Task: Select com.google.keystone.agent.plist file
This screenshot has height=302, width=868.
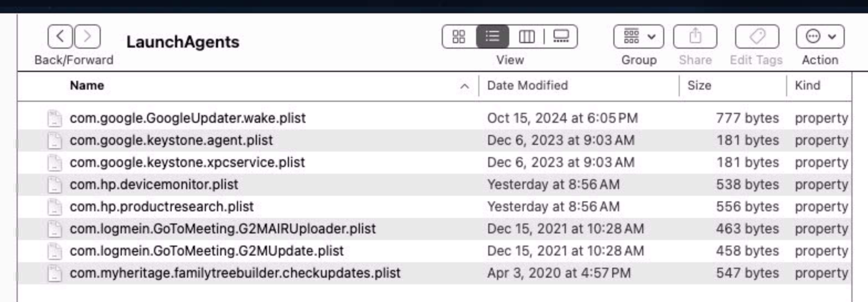Action: coord(171,140)
